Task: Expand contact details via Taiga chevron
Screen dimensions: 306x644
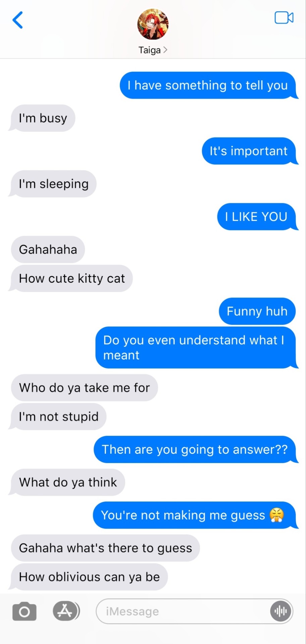Action: tap(165, 50)
